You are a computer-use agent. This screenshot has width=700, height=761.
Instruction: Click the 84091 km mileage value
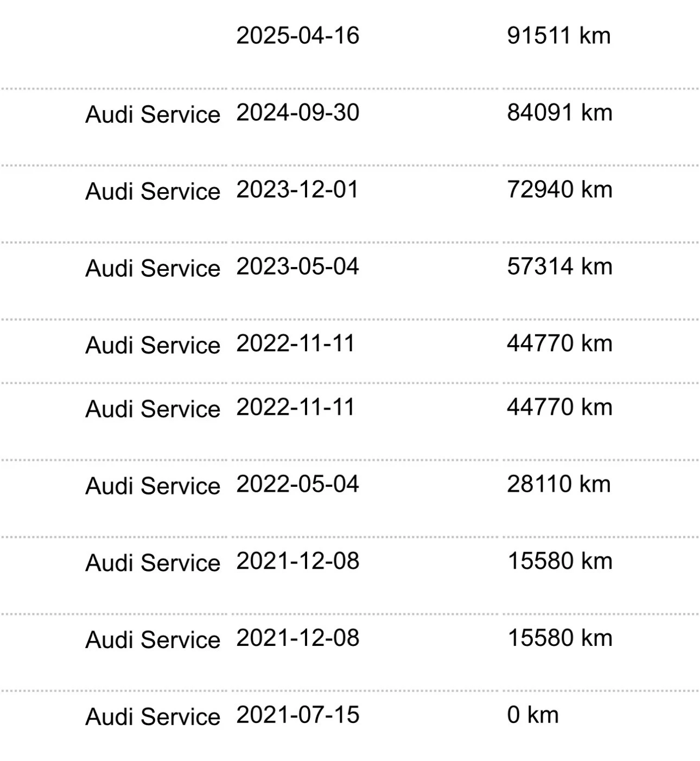[x=559, y=113]
